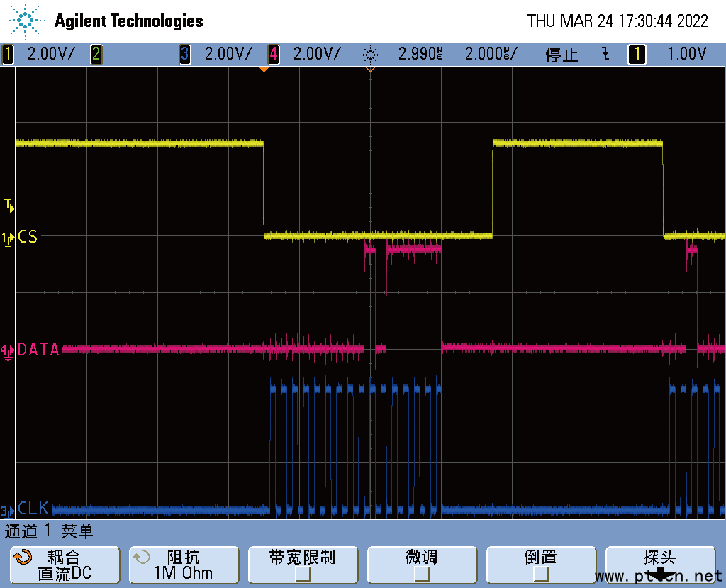The height and width of the screenshot is (588, 726).
Task: Select the blue channel 3 badge
Action: 184,54
